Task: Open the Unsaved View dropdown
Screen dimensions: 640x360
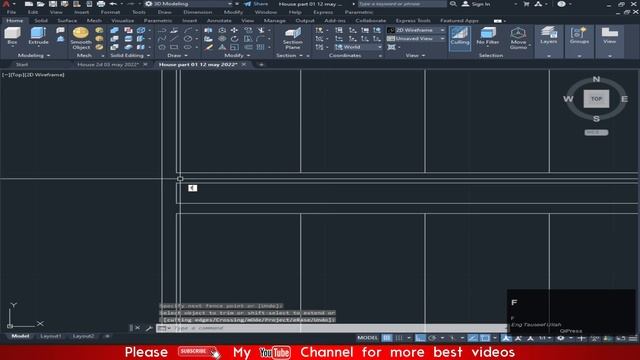Action: pos(416,39)
